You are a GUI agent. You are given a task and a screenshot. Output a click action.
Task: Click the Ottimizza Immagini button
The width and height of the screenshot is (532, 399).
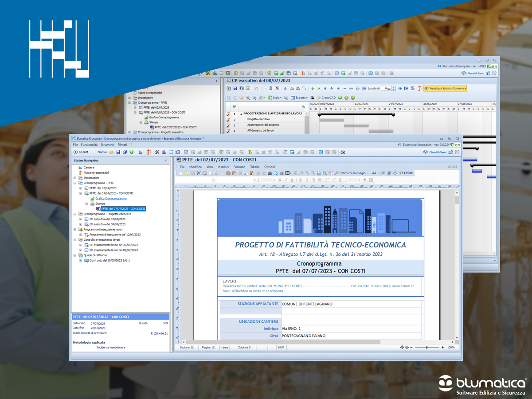click(351, 173)
